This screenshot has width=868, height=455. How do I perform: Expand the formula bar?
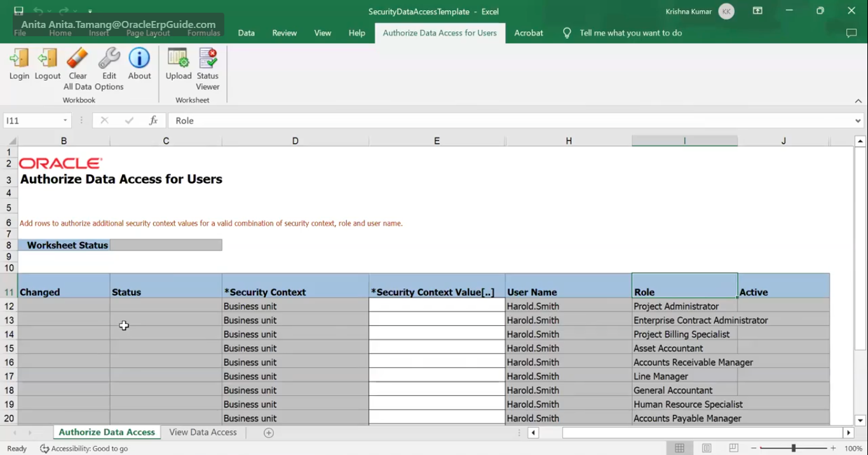click(858, 120)
